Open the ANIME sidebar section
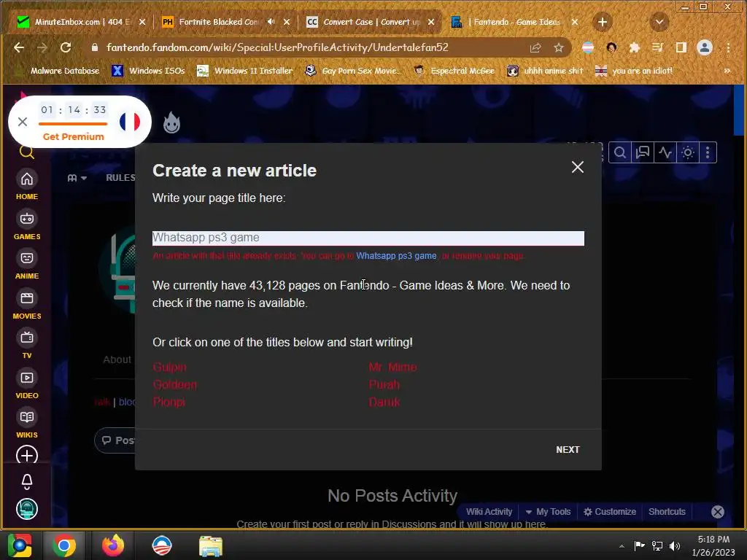Image resolution: width=747 pixels, height=560 pixels. click(x=27, y=265)
